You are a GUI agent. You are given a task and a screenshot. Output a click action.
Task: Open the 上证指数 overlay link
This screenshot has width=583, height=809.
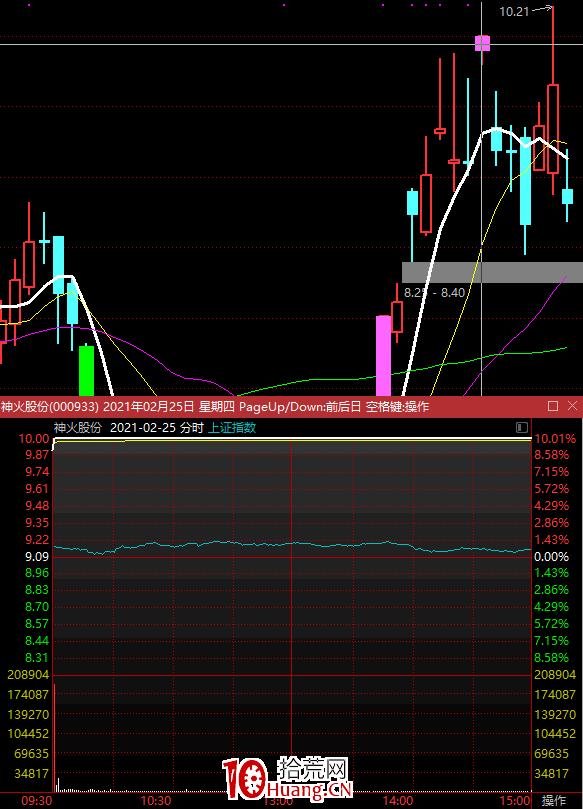(232, 428)
